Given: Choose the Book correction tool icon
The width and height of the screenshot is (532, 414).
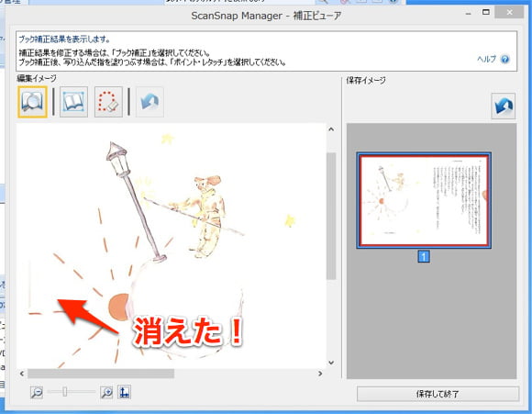Looking at the screenshot, I should 73,102.
